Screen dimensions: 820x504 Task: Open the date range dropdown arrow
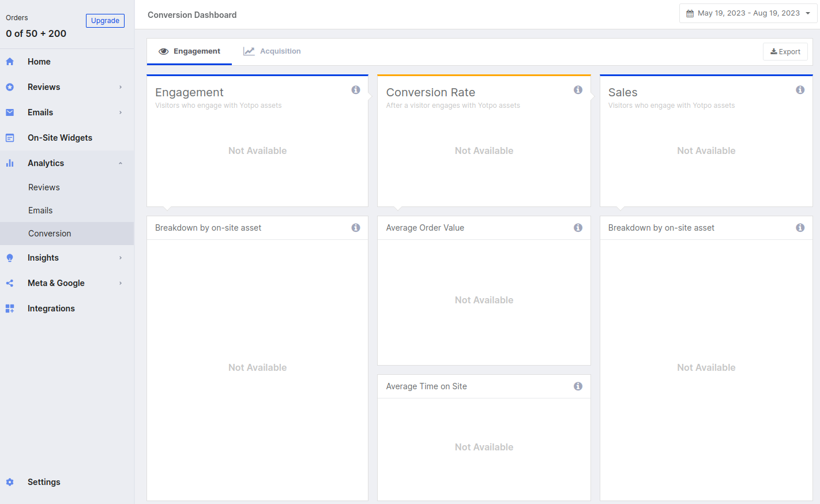pos(808,13)
